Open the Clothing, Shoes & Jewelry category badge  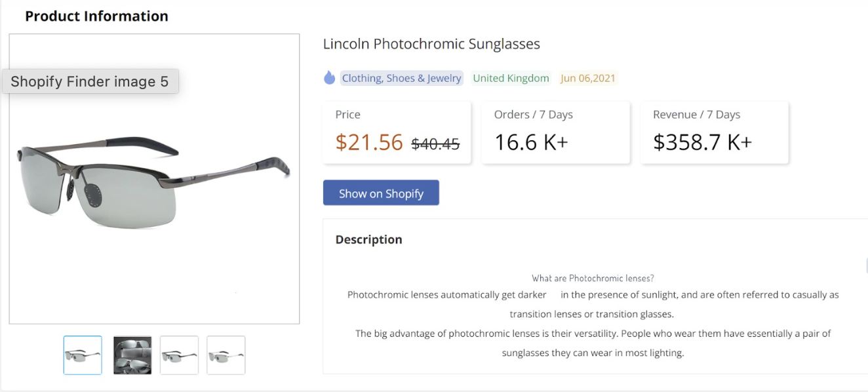tap(401, 77)
